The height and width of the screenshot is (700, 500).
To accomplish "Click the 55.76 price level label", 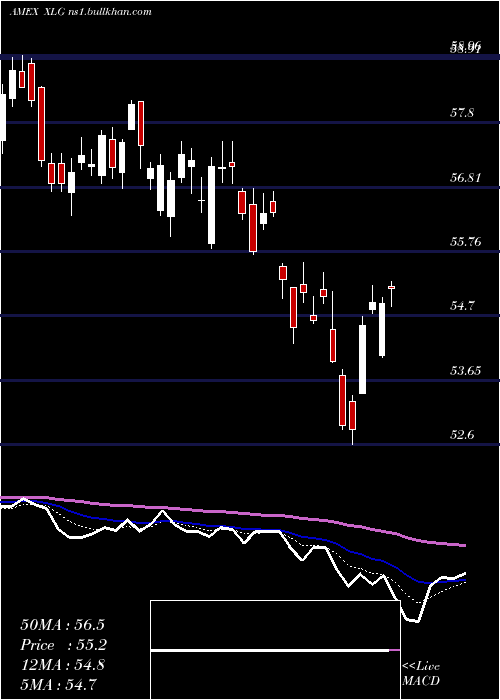I will click(464, 242).
